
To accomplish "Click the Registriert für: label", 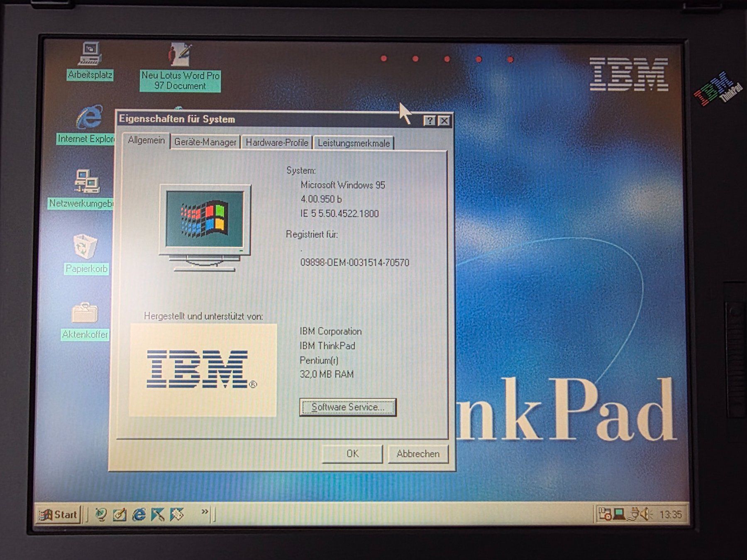I will (312, 234).
